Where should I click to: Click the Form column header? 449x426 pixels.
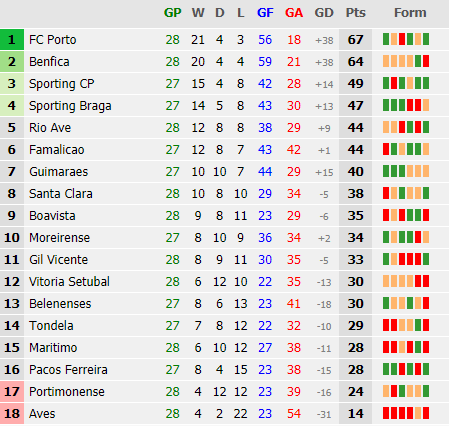(410, 13)
